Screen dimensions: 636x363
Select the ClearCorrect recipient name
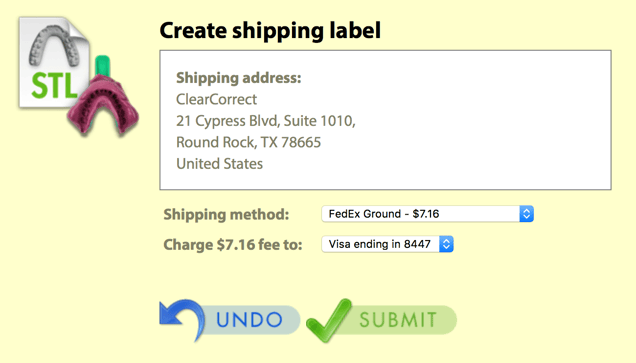pyautogui.click(x=216, y=99)
